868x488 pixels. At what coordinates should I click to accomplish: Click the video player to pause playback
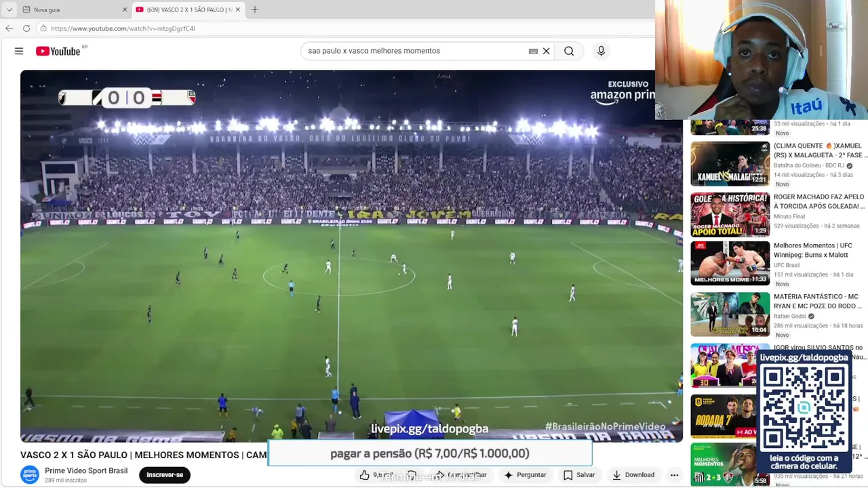tap(351, 256)
